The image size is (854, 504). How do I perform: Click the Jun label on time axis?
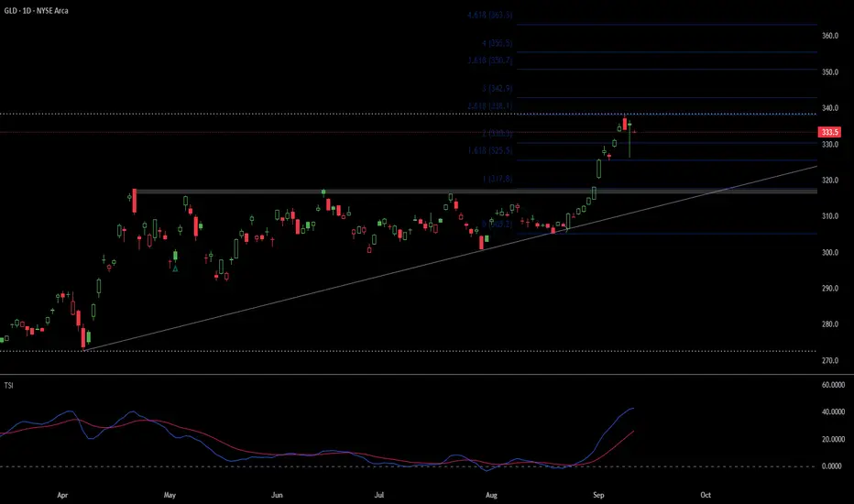[x=277, y=495]
